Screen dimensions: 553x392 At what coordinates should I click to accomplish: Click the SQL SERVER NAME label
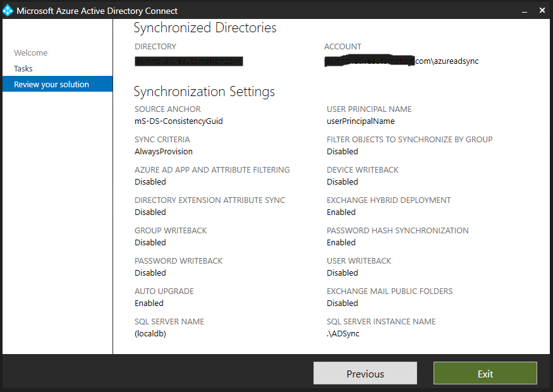pyautogui.click(x=169, y=321)
